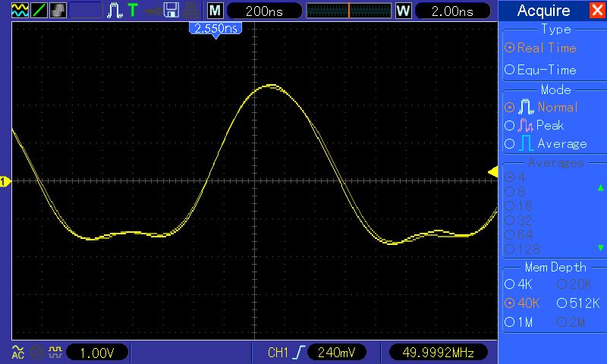Click the floppy disk save icon
607x364 pixels.
pyautogui.click(x=171, y=10)
